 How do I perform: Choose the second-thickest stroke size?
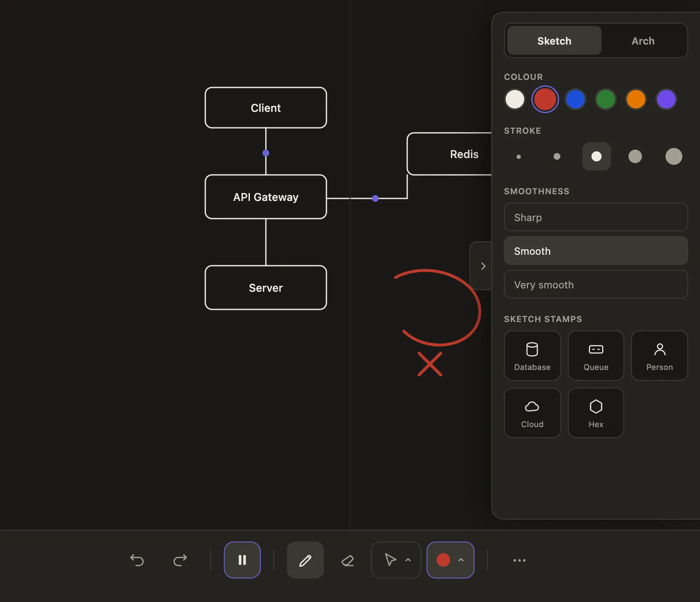[x=635, y=157]
